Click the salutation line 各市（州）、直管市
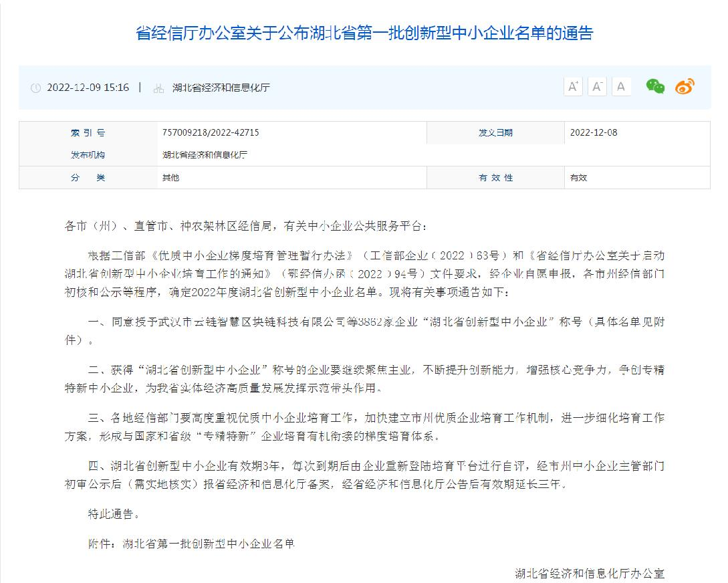The image size is (728, 583). tap(245, 226)
